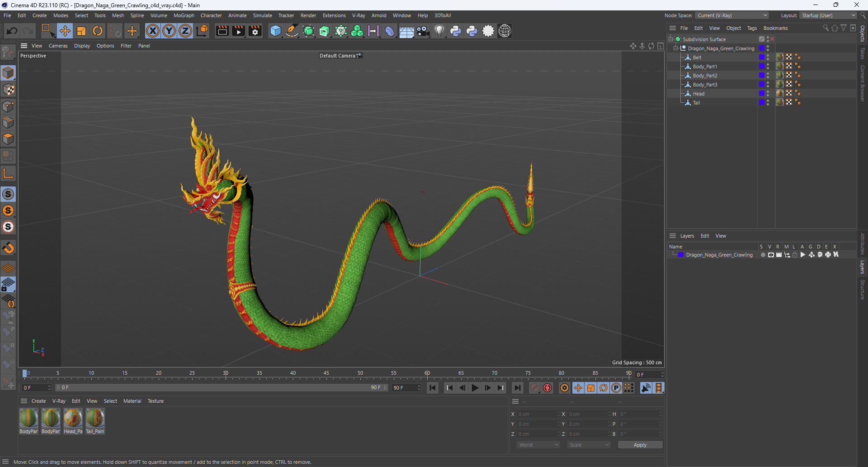868x467 pixels.
Task: Open Layers panel hamburger menu
Action: tap(673, 236)
